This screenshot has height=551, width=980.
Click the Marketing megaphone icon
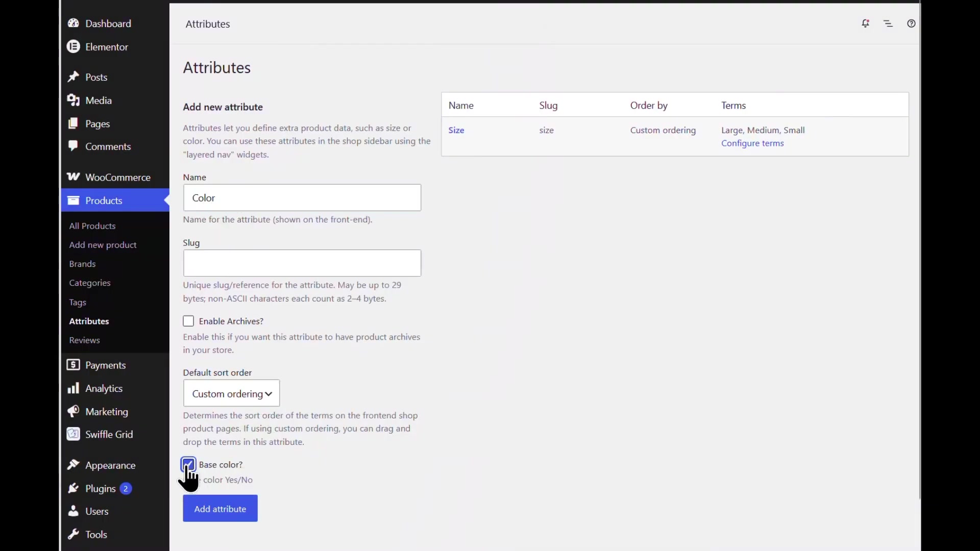point(73,412)
